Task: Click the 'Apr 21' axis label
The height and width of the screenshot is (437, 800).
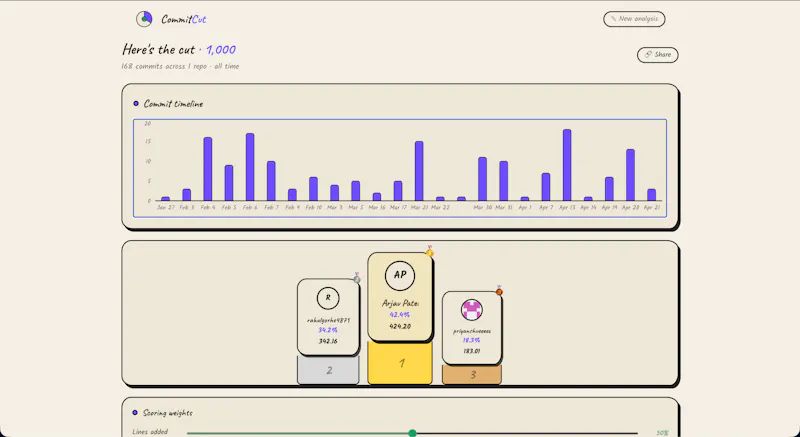Action: (652, 208)
